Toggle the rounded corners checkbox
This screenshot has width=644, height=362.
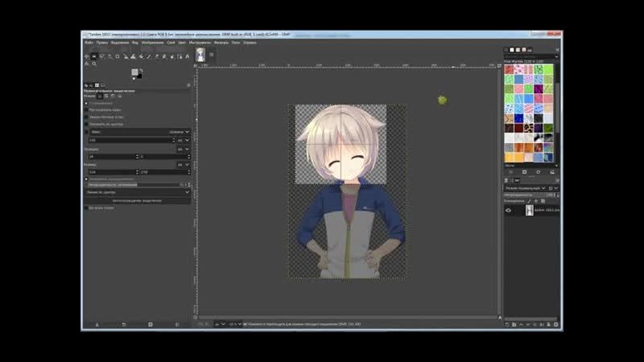(x=86, y=117)
